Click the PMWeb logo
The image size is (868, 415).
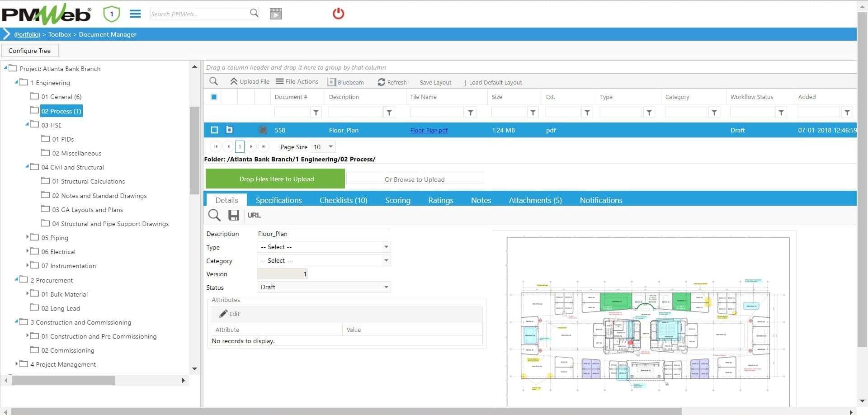coord(46,14)
